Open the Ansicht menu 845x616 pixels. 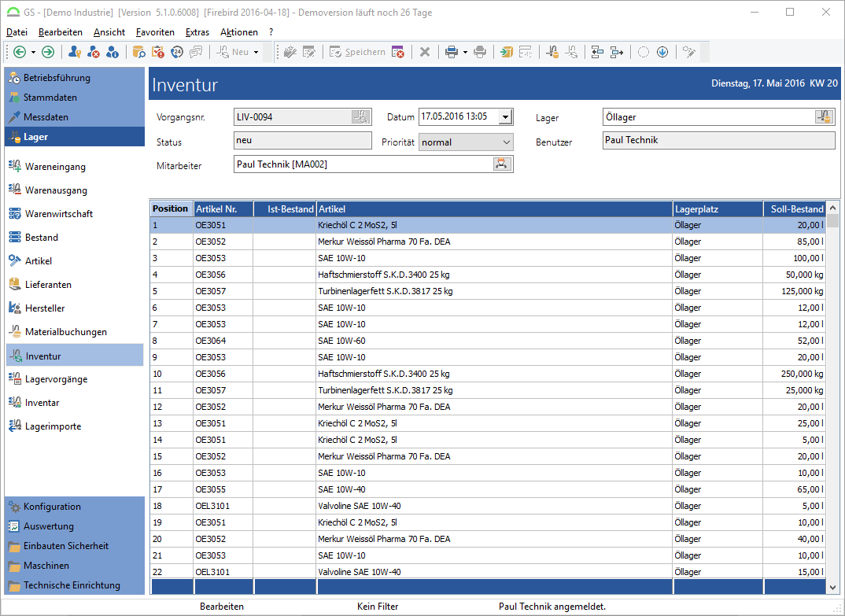(109, 32)
